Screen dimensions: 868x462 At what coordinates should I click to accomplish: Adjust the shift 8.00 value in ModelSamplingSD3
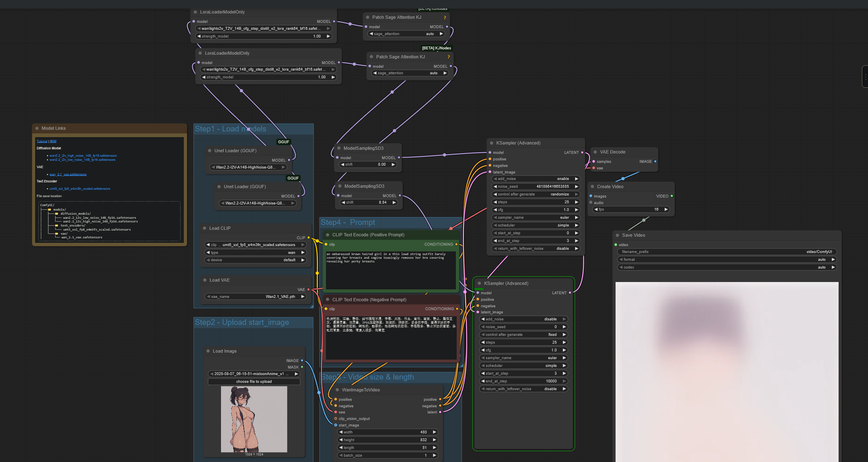click(x=368, y=164)
